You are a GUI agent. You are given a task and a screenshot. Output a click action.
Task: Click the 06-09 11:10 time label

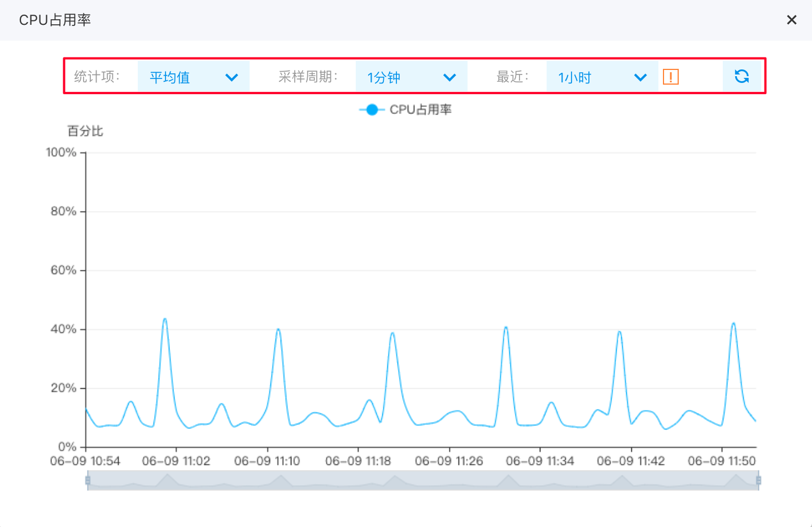267,461
